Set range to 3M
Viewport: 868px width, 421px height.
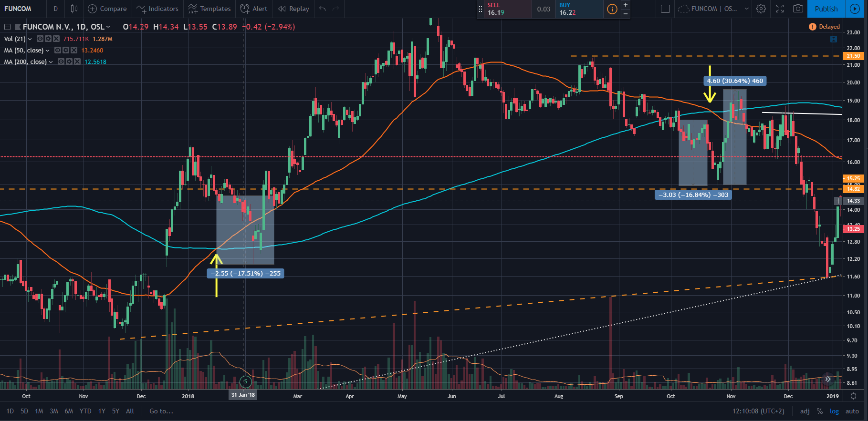(x=54, y=411)
